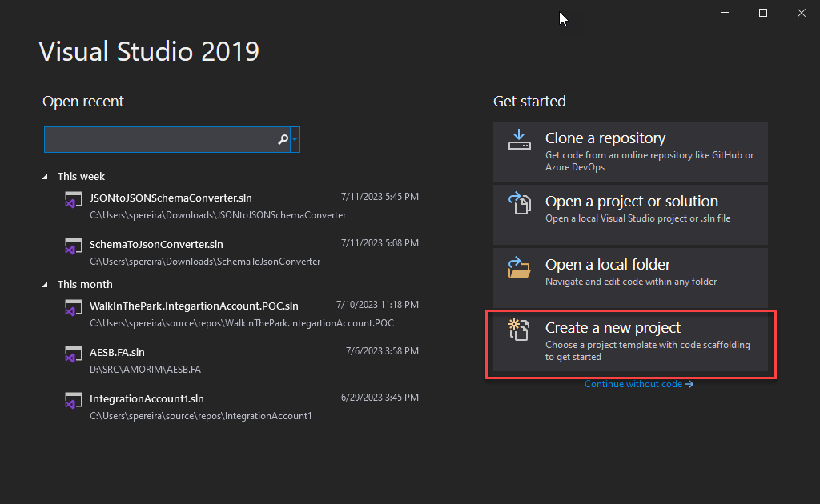
Task: Click Continue without code link
Action: pyautogui.click(x=638, y=384)
